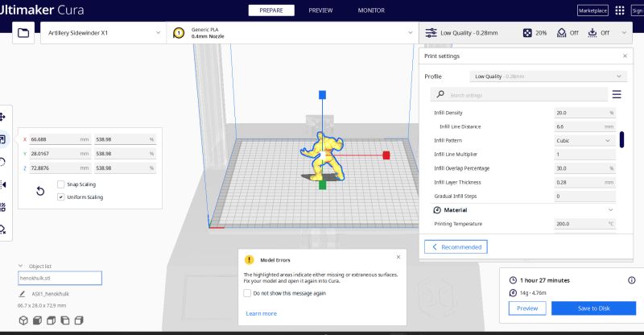Click the Z size 72.8876 mm field
Viewport: 644px width, 335px height.
(60, 167)
